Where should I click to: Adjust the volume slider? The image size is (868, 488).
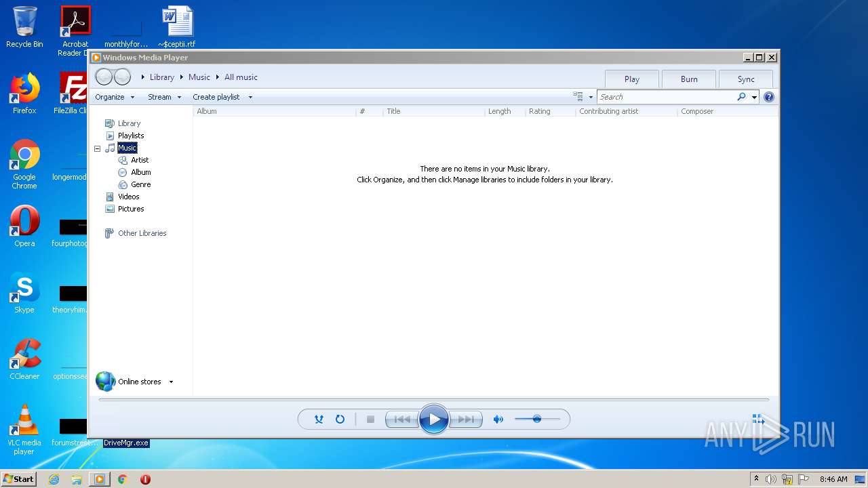pyautogui.click(x=537, y=419)
